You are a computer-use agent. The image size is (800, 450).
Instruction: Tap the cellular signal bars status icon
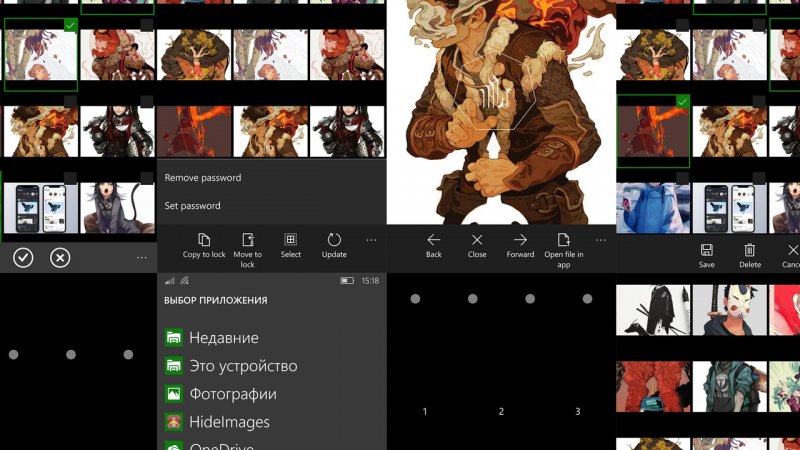point(169,281)
